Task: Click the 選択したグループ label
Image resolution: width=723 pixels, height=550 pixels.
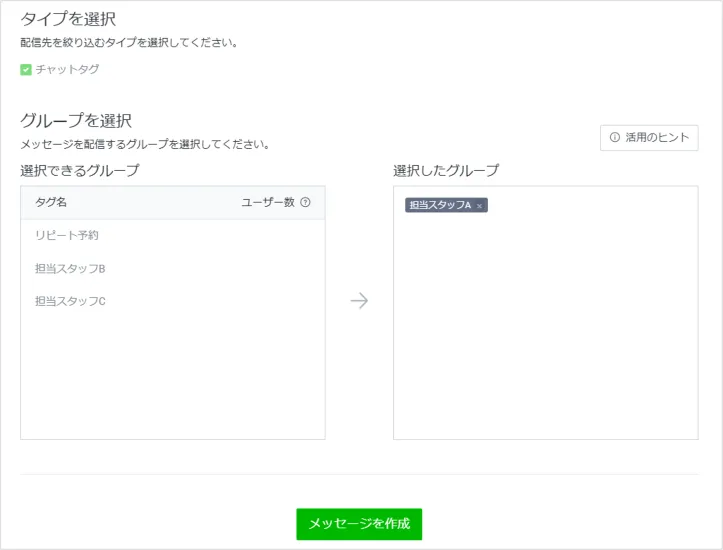Action: (x=446, y=171)
